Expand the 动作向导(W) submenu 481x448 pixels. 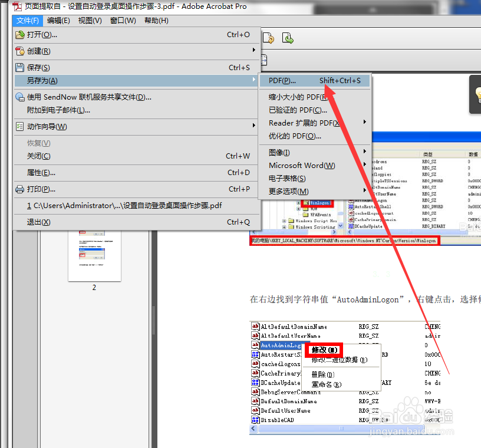[137, 126]
